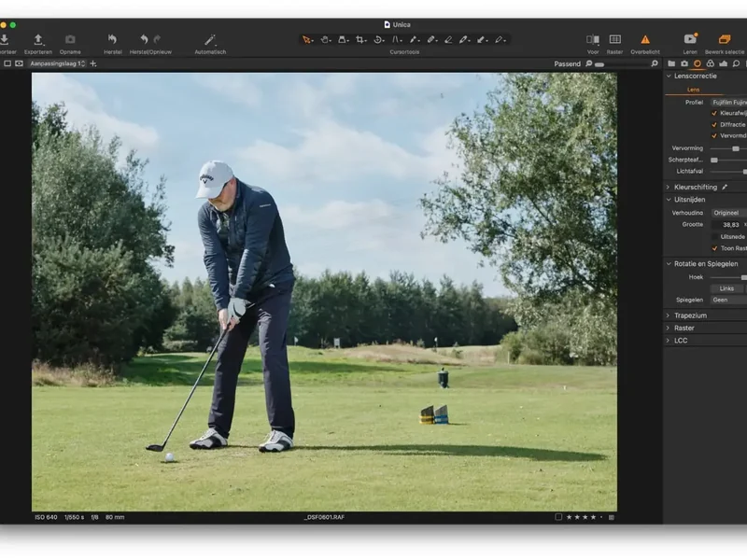
Task: Collapse the Rotatie en Spiegelen panel
Action: click(669, 263)
